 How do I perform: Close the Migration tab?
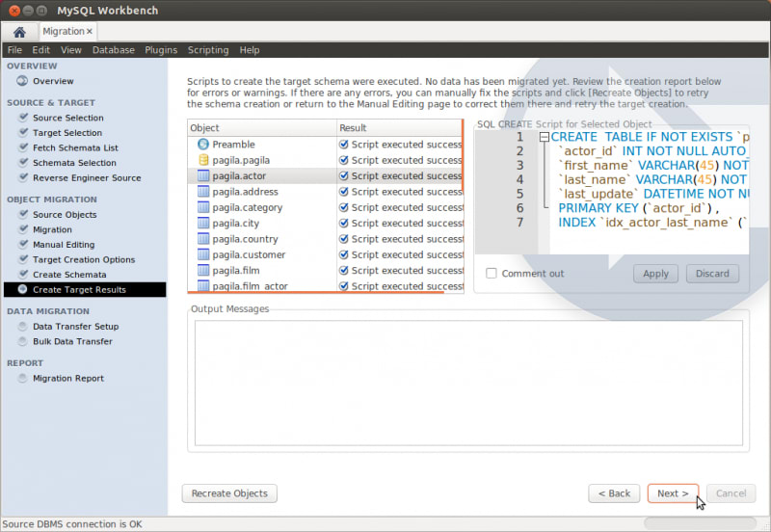click(90, 32)
